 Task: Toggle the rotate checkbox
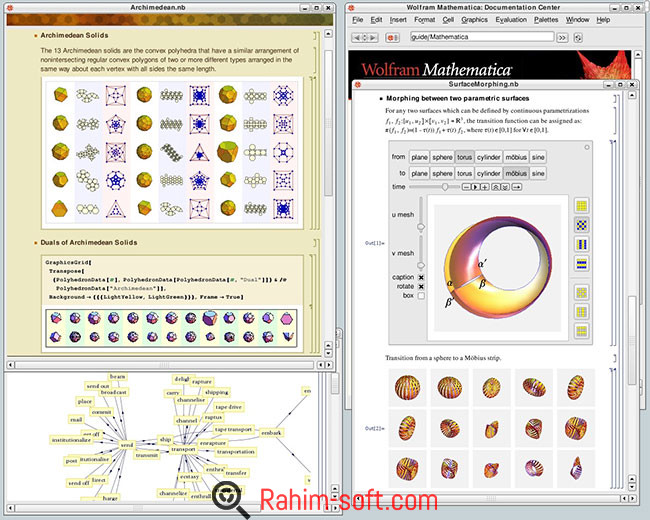point(421,287)
